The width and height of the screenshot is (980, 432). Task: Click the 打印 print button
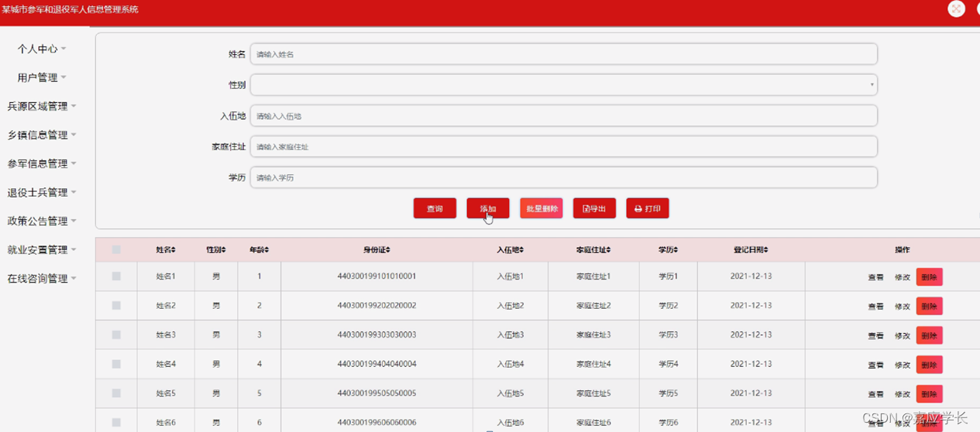pos(647,208)
